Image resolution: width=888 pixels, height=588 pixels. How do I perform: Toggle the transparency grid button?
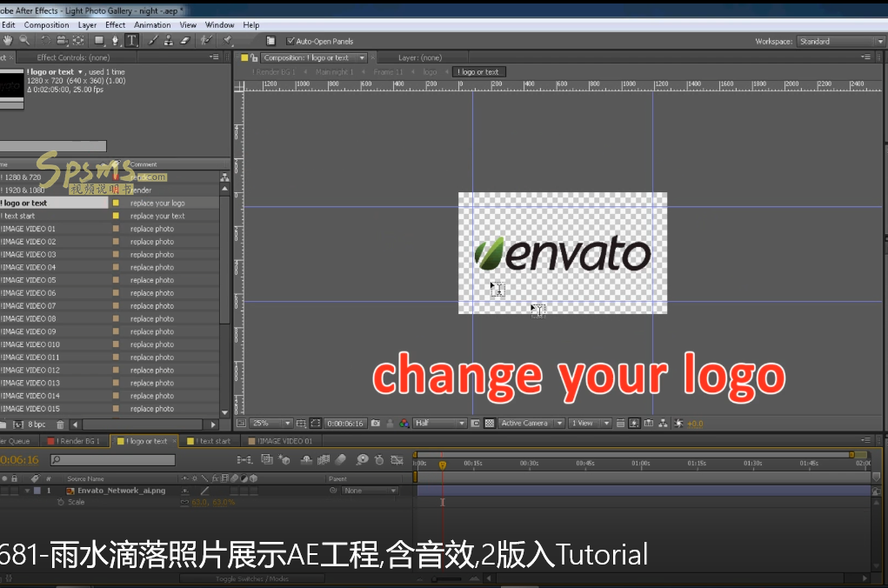tap(490, 423)
